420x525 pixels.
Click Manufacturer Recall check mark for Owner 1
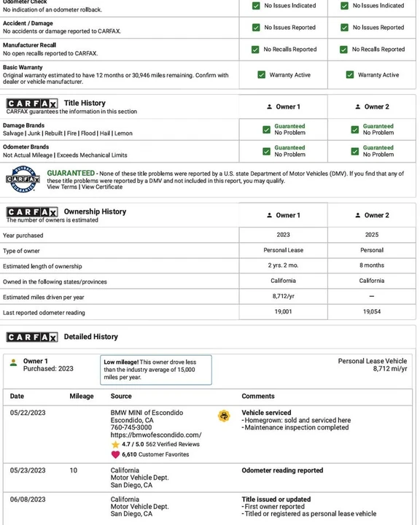click(x=255, y=50)
